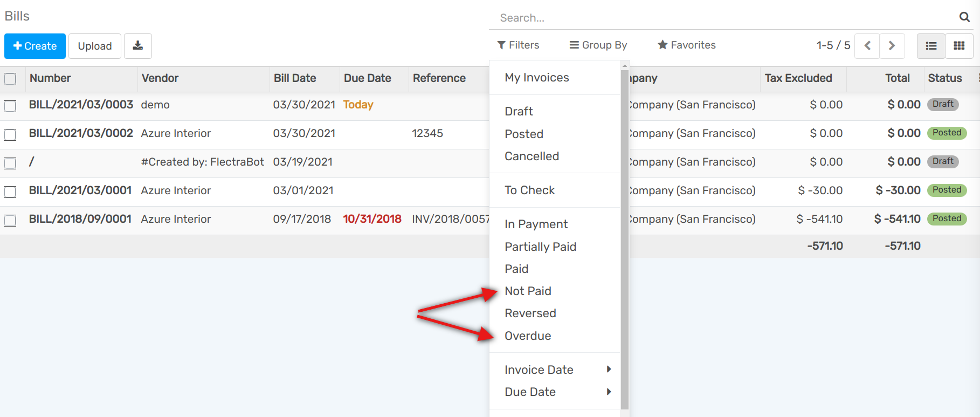Image resolution: width=980 pixels, height=417 pixels.
Task: Check the box for BILL/2021/03/0003
Action: (x=10, y=106)
